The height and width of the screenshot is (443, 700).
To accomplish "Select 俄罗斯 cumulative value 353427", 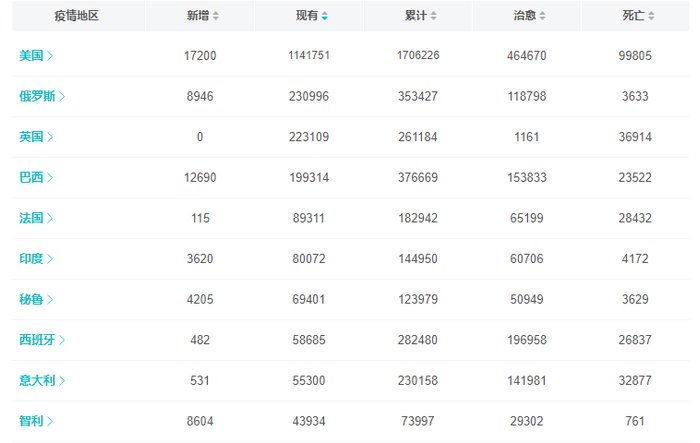I will click(x=418, y=96).
